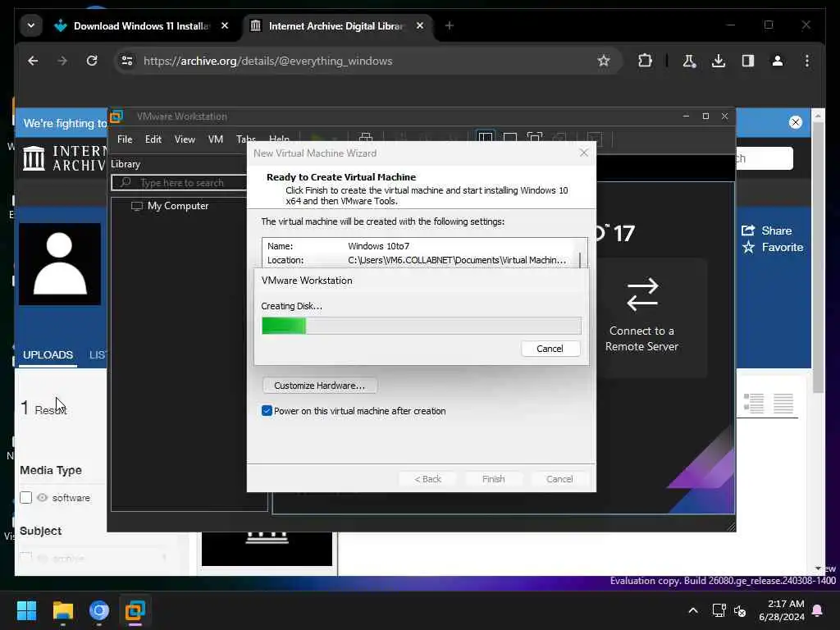Viewport: 840px width, 630px height.
Task: Switch to the Download Windows 11 tab
Action: click(140, 25)
